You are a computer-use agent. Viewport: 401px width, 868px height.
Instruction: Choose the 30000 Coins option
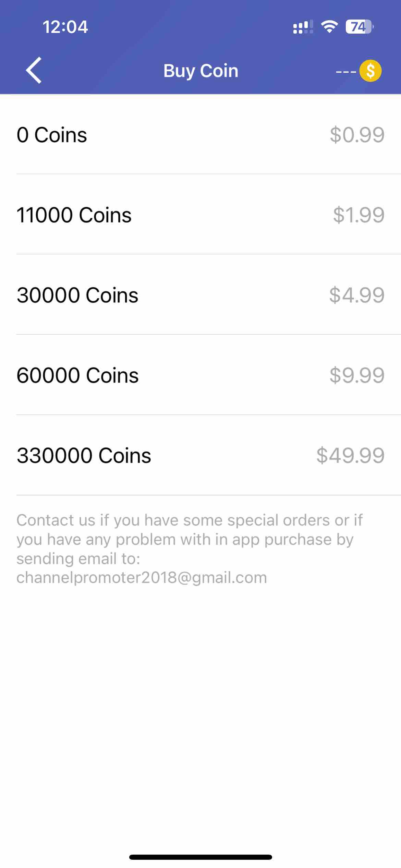200,294
